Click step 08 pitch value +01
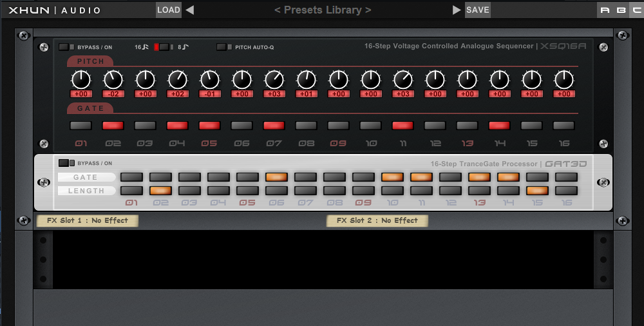This screenshot has width=644, height=326. click(x=307, y=93)
